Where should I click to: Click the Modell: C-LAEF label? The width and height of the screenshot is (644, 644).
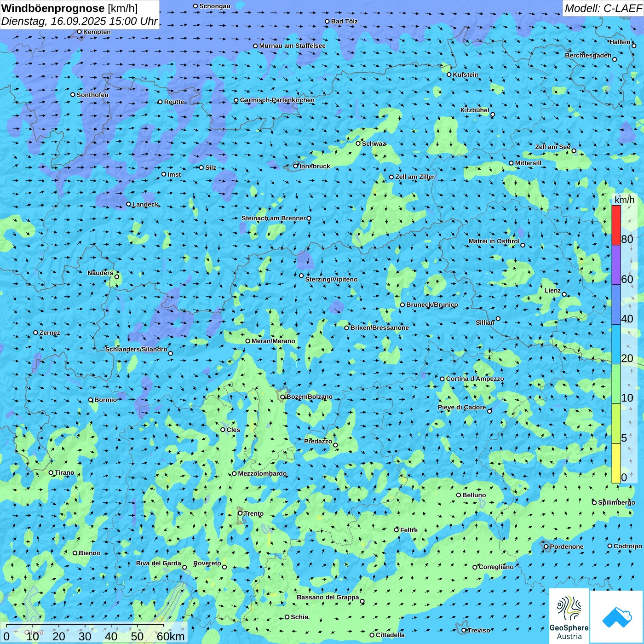coord(603,8)
